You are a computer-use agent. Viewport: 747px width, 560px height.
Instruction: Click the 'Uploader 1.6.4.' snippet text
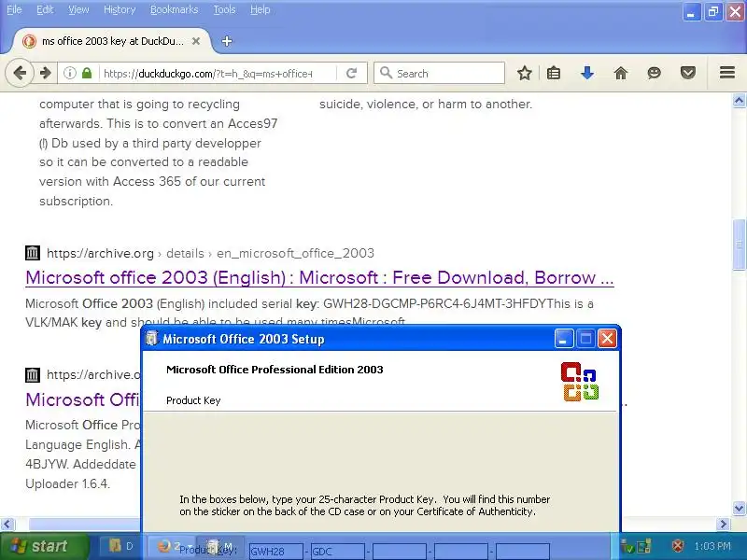click(x=67, y=483)
